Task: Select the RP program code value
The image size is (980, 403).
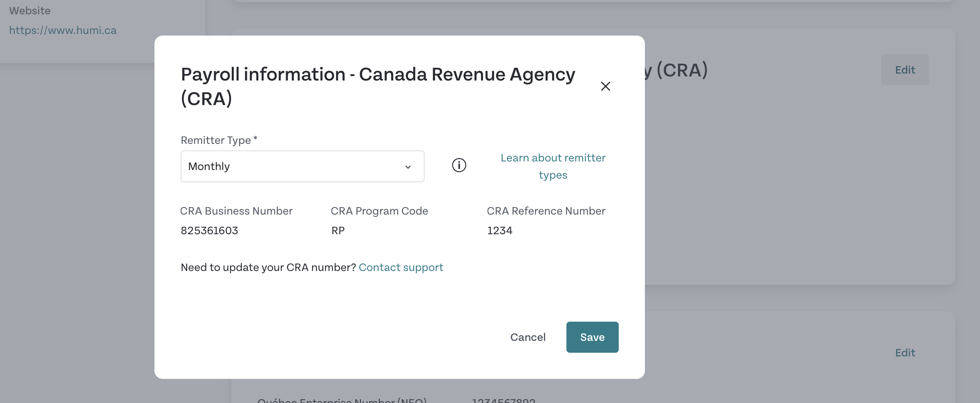Action: point(338,231)
